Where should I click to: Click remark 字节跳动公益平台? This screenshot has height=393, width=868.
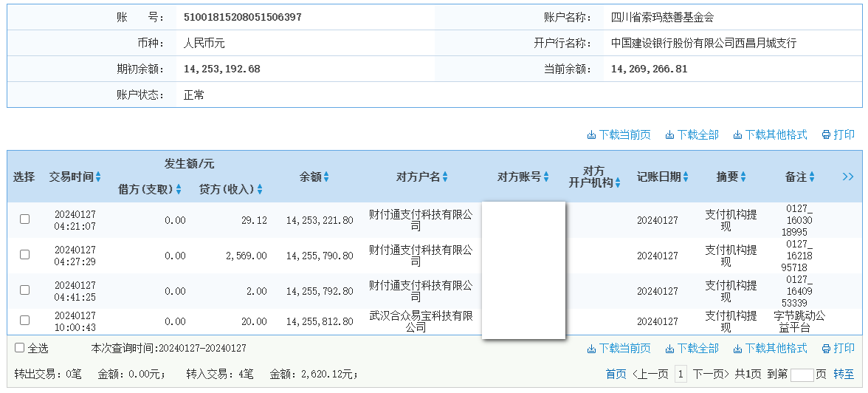(799, 321)
